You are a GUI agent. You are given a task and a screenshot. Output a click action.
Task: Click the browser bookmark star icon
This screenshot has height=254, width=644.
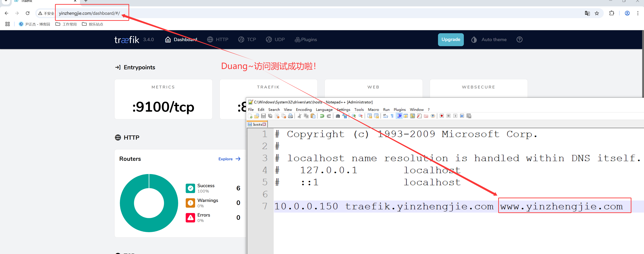point(597,13)
